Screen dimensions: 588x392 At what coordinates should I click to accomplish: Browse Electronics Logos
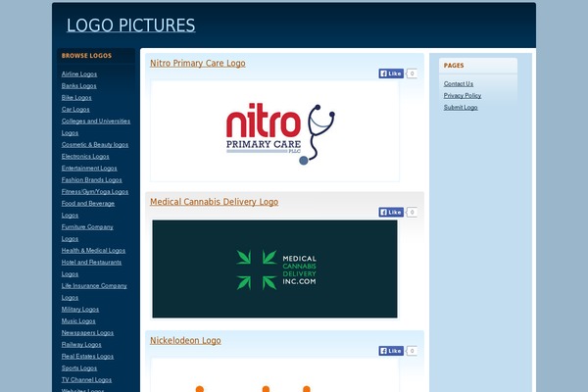coord(85,157)
